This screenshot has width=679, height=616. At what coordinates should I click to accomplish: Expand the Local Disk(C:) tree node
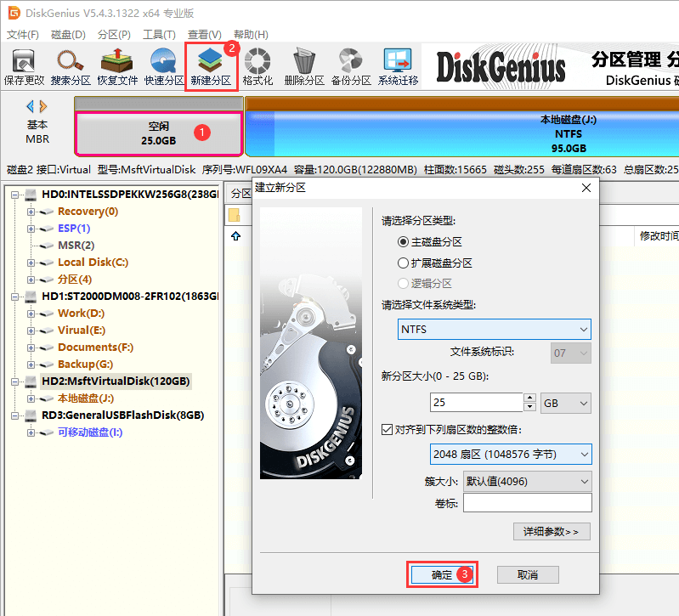click(x=31, y=263)
